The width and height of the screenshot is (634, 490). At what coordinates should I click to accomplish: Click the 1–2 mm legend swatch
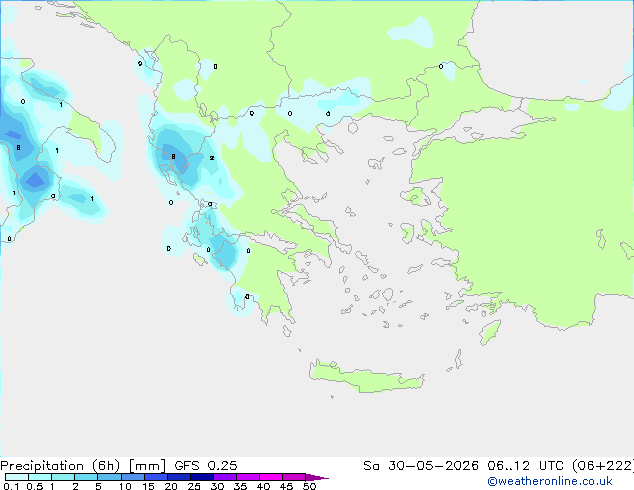[x=63, y=477]
